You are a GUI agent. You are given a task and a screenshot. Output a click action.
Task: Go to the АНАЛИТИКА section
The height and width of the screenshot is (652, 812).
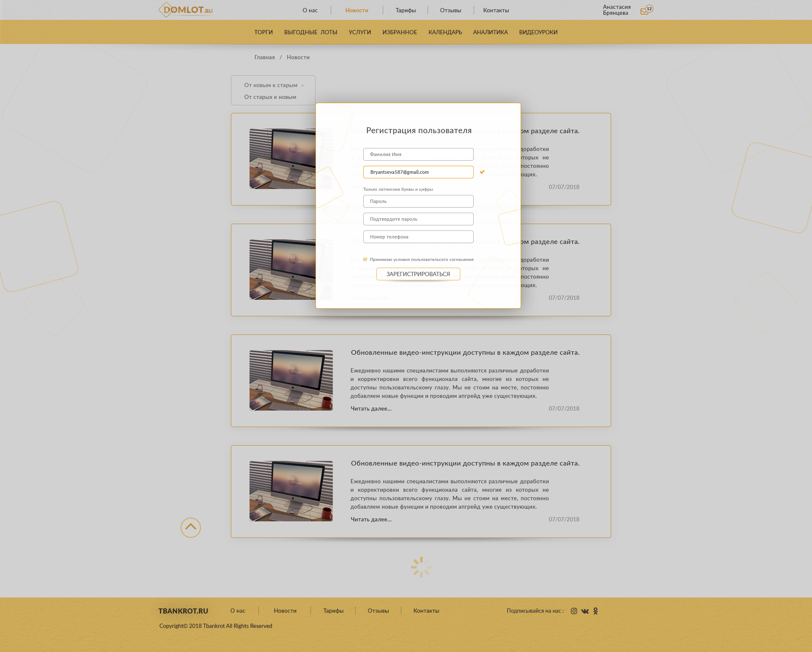click(x=491, y=32)
